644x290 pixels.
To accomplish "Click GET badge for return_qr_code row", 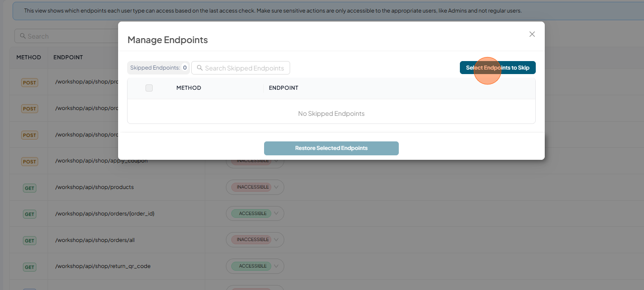I will 30,267.
